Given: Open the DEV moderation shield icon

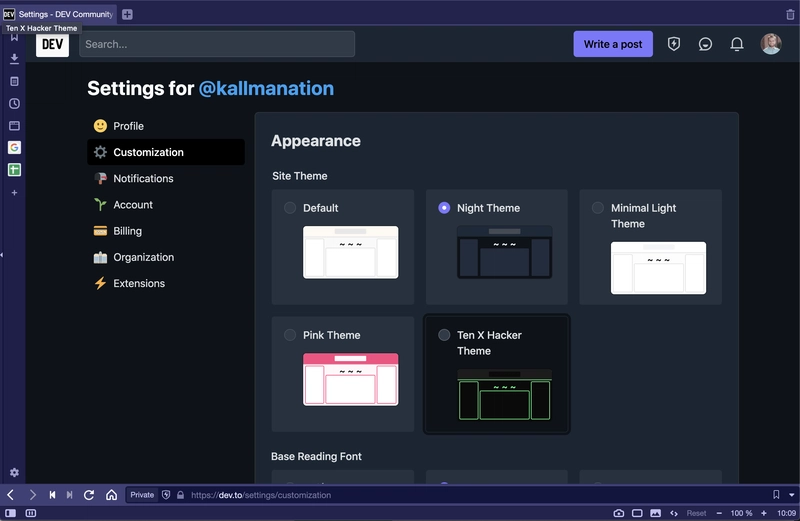Looking at the screenshot, I should 673,44.
